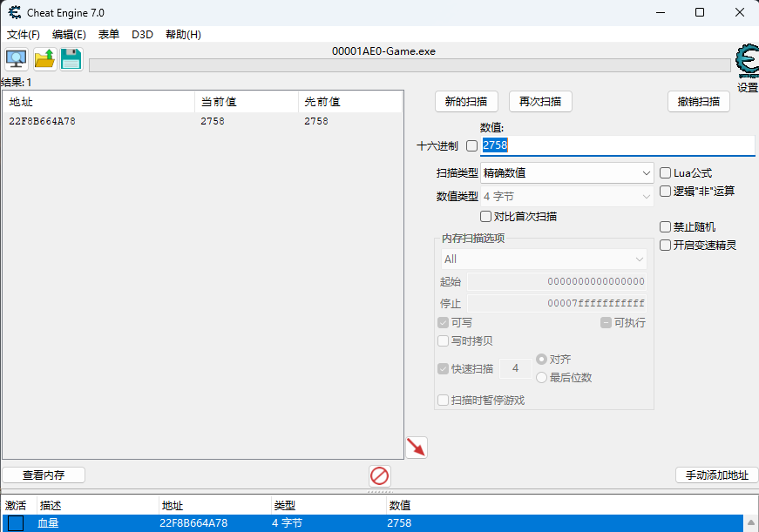The width and height of the screenshot is (759, 532).
Task: Click the 地址 column header in results
Action: point(98,102)
